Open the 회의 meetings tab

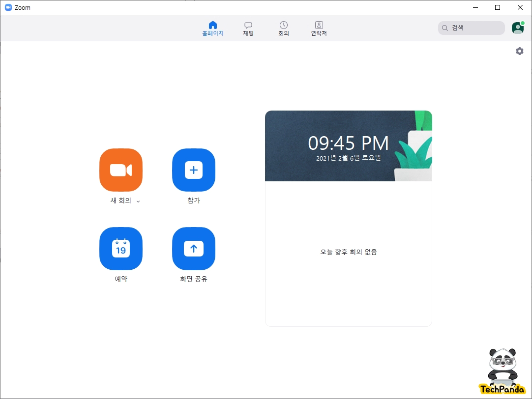pyautogui.click(x=284, y=28)
